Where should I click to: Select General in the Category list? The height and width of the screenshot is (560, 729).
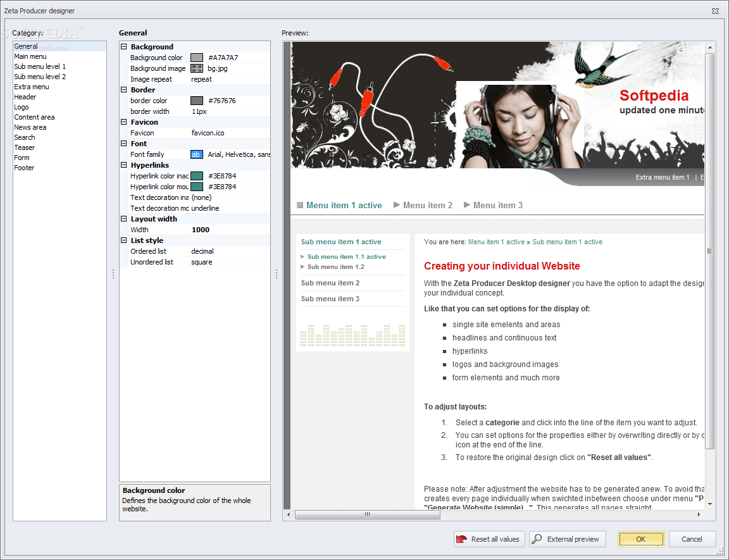click(x=59, y=46)
